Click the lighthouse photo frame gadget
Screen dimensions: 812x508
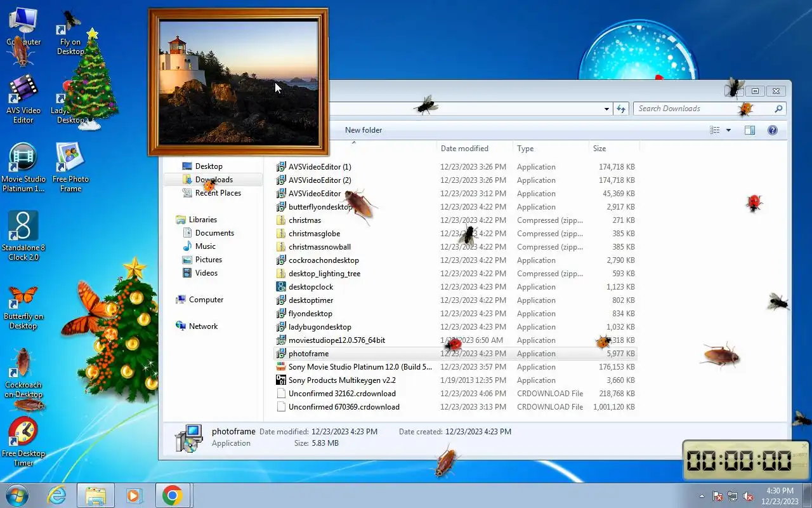pos(238,82)
